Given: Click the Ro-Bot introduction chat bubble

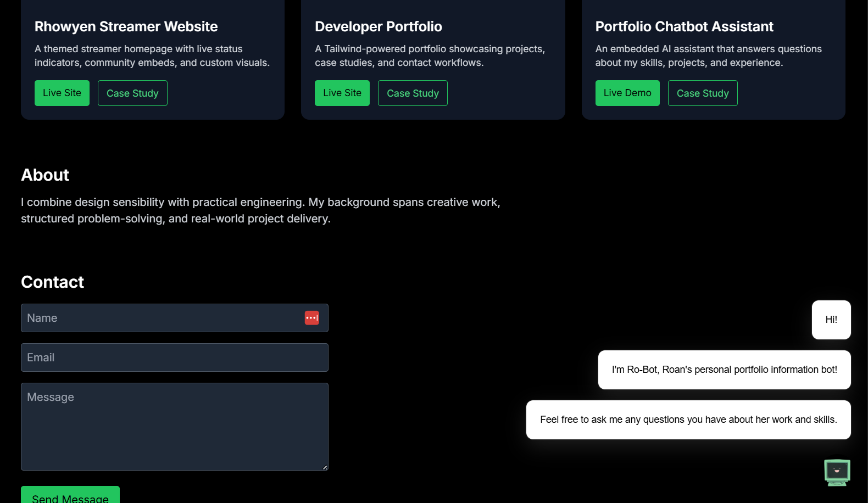Looking at the screenshot, I should [724, 370].
